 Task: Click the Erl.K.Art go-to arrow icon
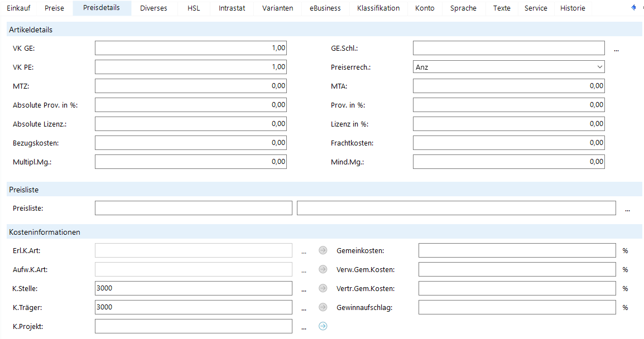323,250
